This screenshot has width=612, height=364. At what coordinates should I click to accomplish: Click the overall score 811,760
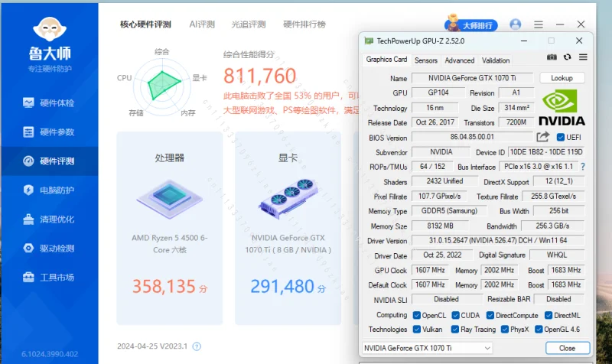(x=259, y=76)
